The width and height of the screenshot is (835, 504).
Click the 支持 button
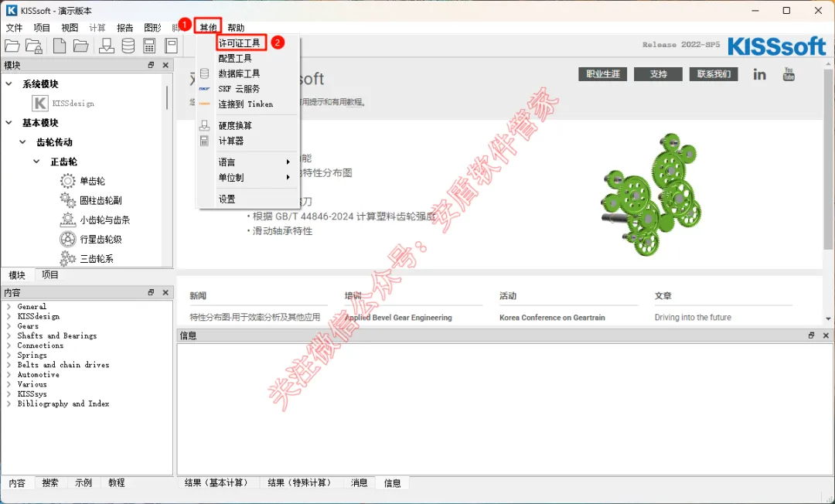[658, 74]
